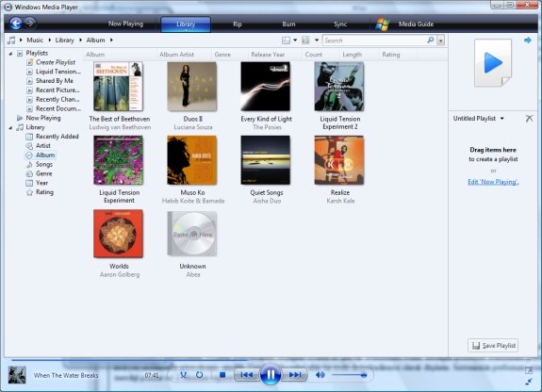542x392 pixels.
Task: Sort by the Album Artist column header
Action: (176, 55)
